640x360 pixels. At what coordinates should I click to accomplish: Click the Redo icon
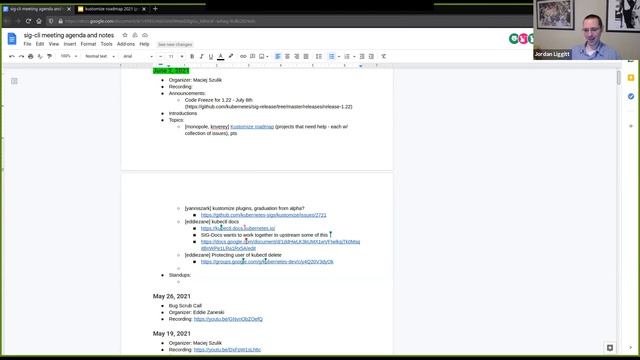[21, 56]
